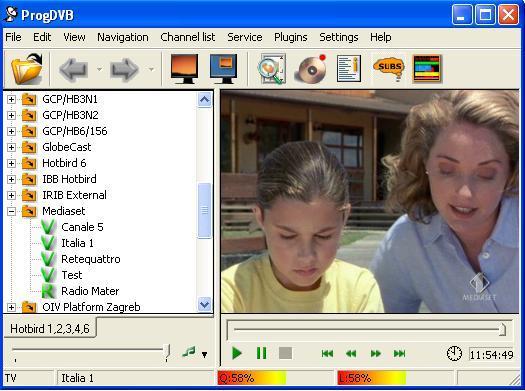The image size is (525, 391).
Task: Click the volume slider handle
Action: tap(167, 352)
